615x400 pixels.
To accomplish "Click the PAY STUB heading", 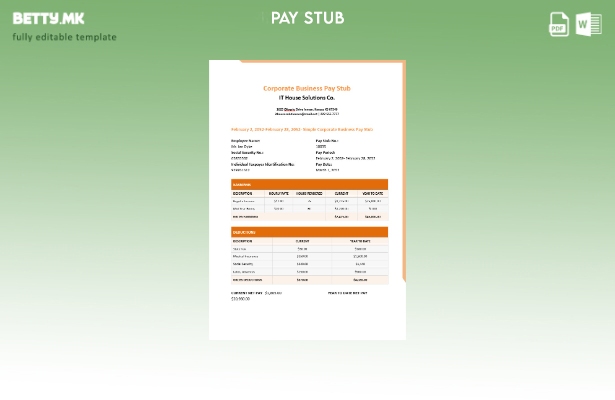I will 307,18.
